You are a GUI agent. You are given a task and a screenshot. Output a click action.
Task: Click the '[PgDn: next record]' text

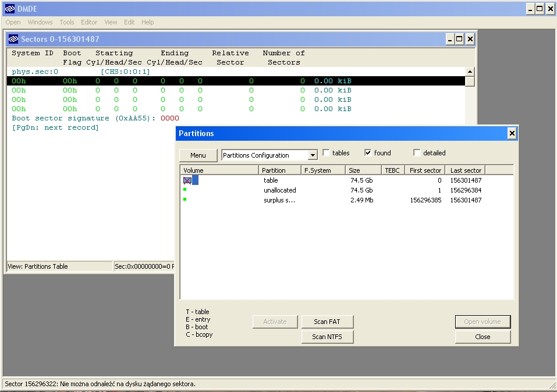pos(55,127)
